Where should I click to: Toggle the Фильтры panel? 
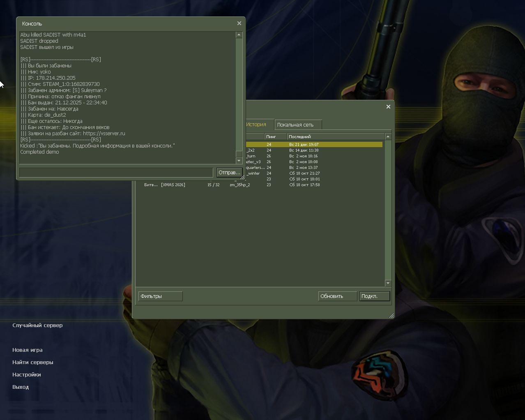point(160,296)
